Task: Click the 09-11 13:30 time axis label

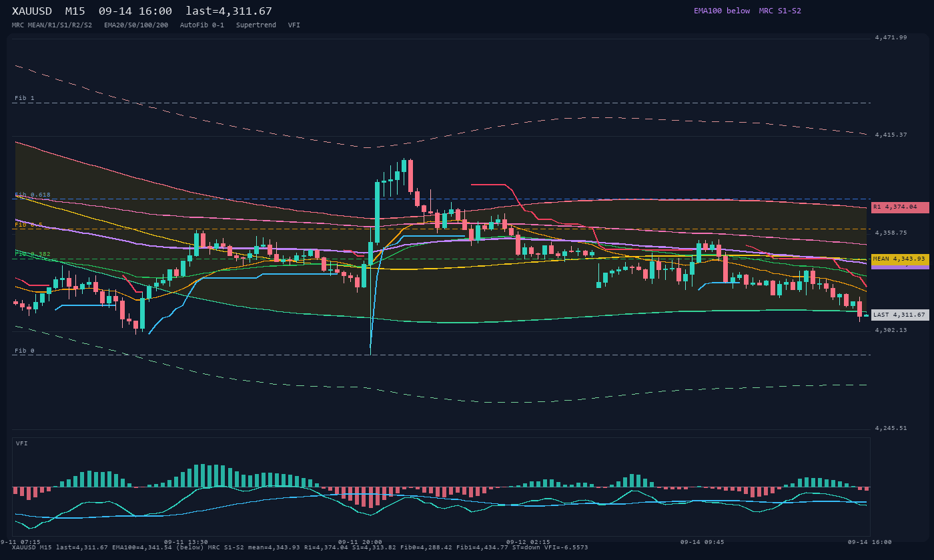Action: [x=185, y=542]
